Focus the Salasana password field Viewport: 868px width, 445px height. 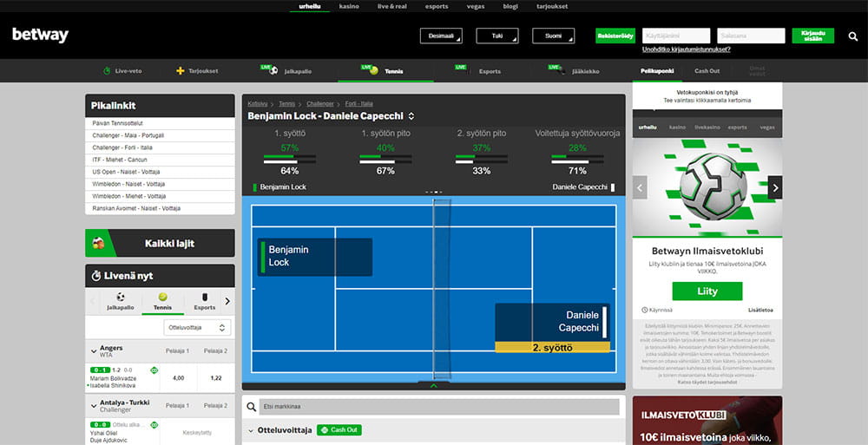tap(751, 36)
